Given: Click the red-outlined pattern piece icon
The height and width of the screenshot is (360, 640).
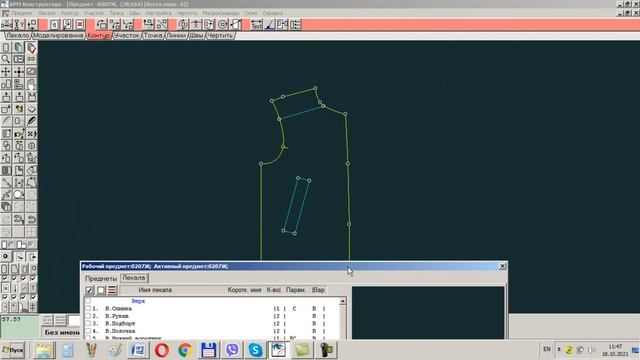Looking at the screenshot, I should [x=31, y=48].
